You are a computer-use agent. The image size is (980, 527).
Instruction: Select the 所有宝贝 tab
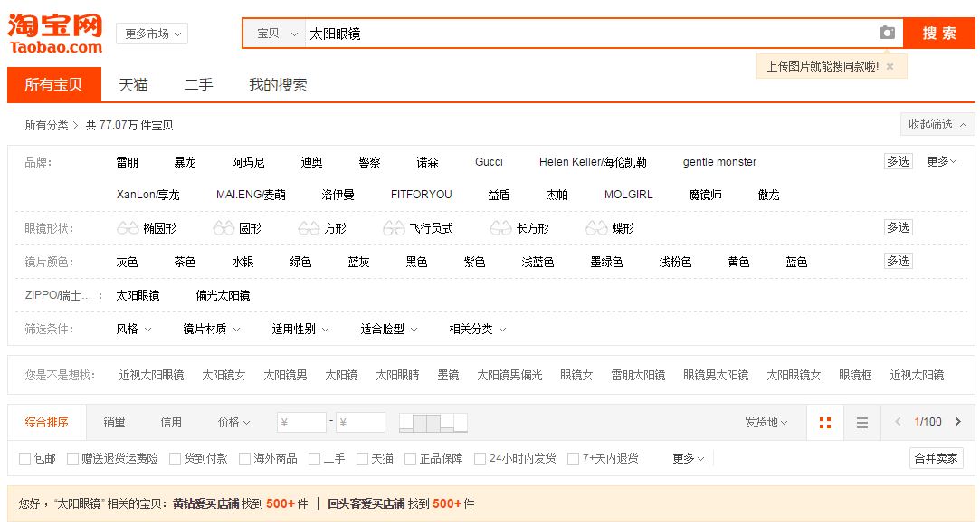[x=53, y=84]
